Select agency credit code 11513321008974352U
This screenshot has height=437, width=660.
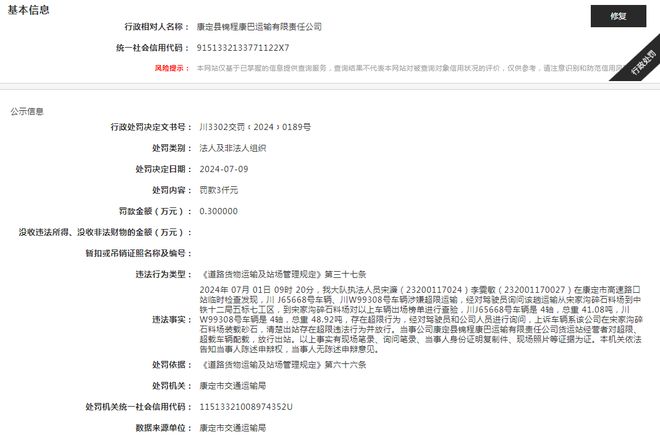[x=246, y=407]
